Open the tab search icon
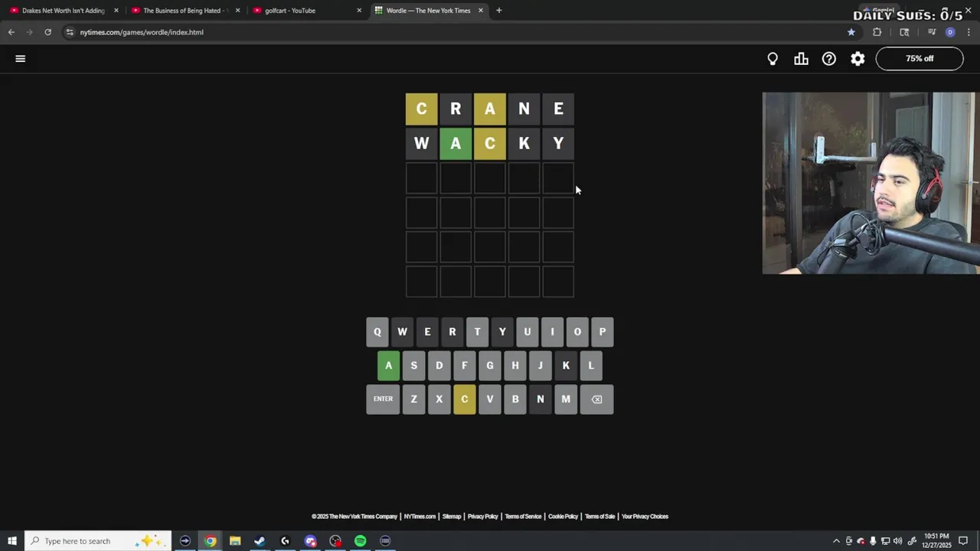This screenshot has width=980, height=551. click(x=904, y=32)
